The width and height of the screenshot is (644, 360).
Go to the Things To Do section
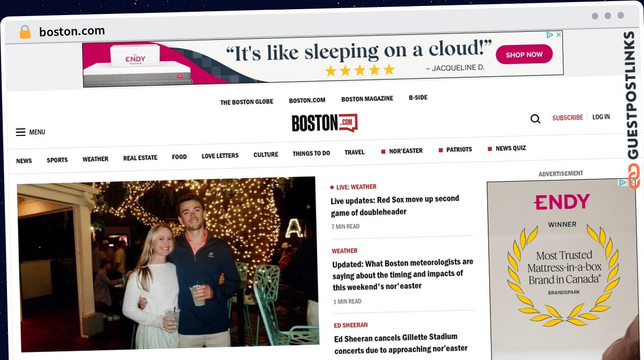click(311, 154)
